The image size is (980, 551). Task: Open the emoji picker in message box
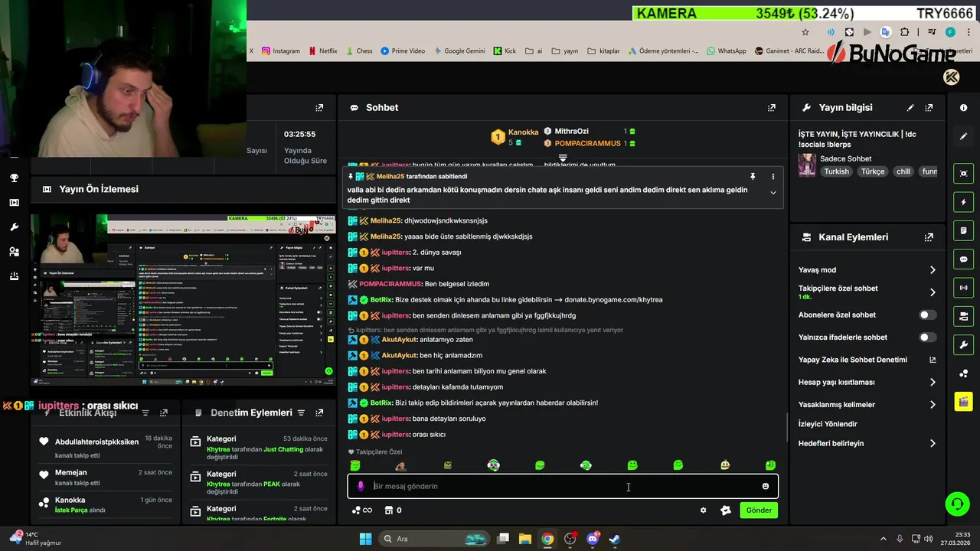pos(766,486)
